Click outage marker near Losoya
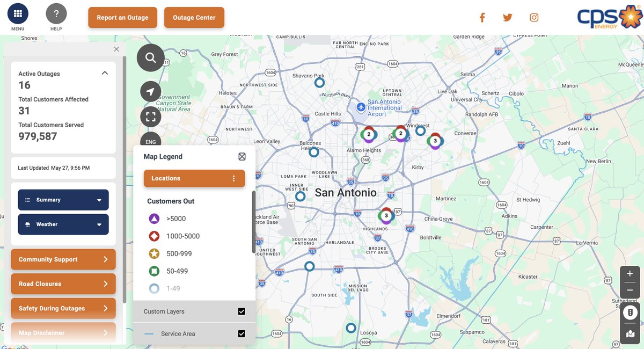 click(351, 328)
